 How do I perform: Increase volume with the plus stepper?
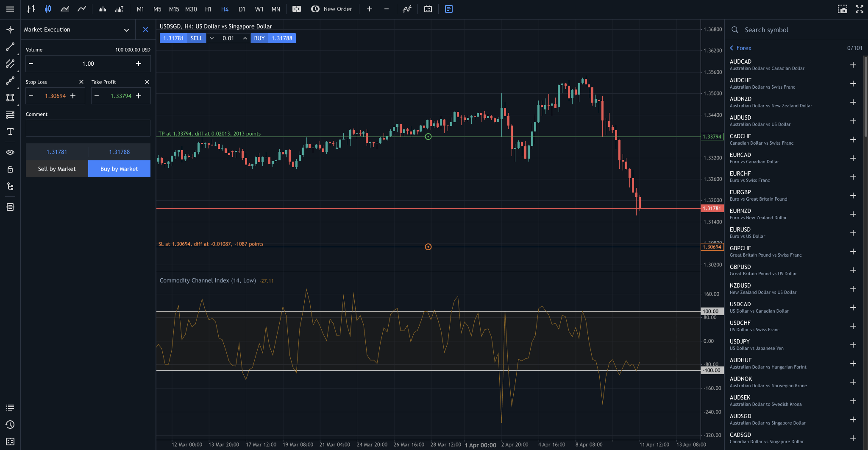tap(139, 63)
